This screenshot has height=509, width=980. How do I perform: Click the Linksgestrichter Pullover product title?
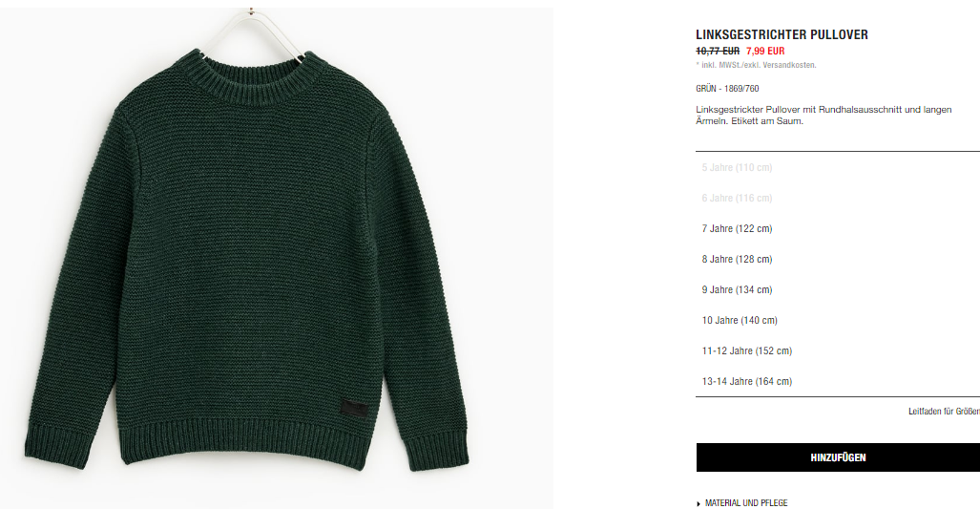(782, 35)
